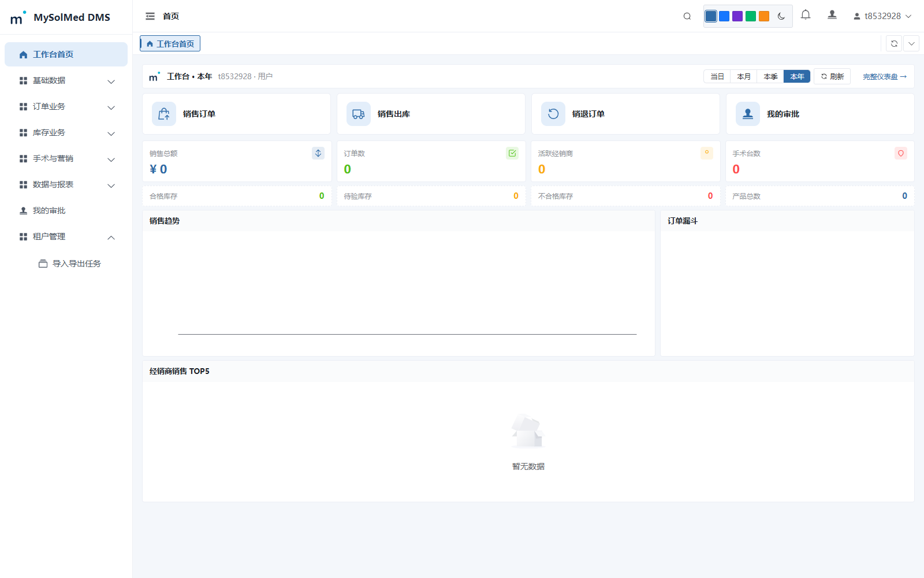Open the tab options chevron dropdown
The height and width of the screenshot is (578, 924).
click(x=911, y=43)
